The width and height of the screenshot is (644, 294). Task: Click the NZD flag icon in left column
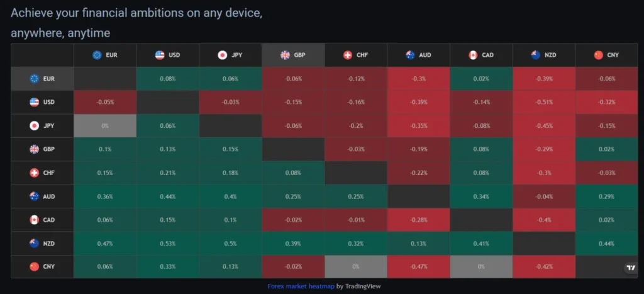click(x=35, y=243)
